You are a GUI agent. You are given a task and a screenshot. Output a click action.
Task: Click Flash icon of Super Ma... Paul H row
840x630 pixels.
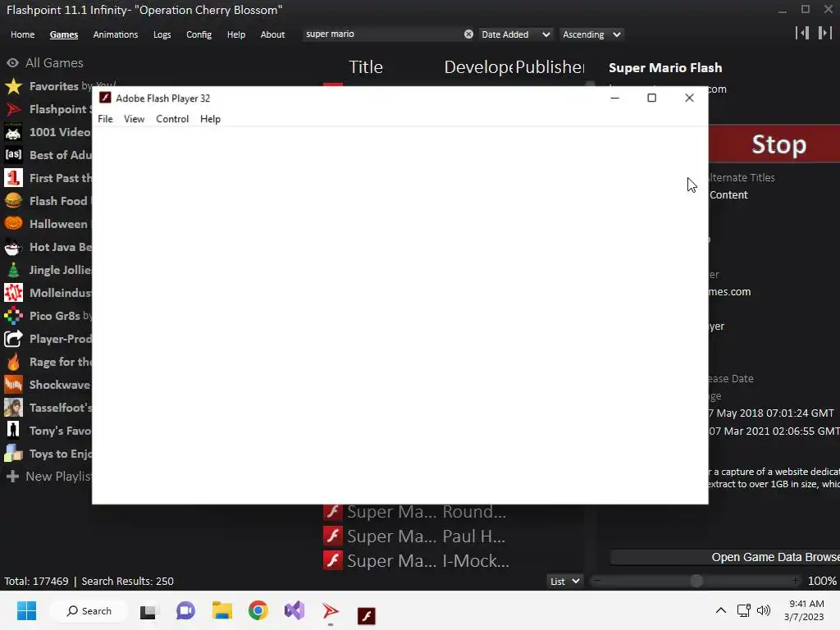pos(333,536)
